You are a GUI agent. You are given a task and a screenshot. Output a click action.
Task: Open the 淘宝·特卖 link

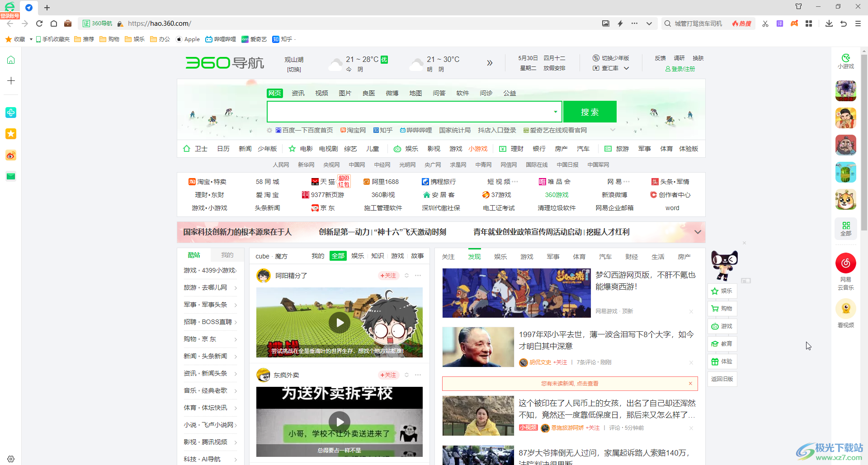[x=208, y=182]
